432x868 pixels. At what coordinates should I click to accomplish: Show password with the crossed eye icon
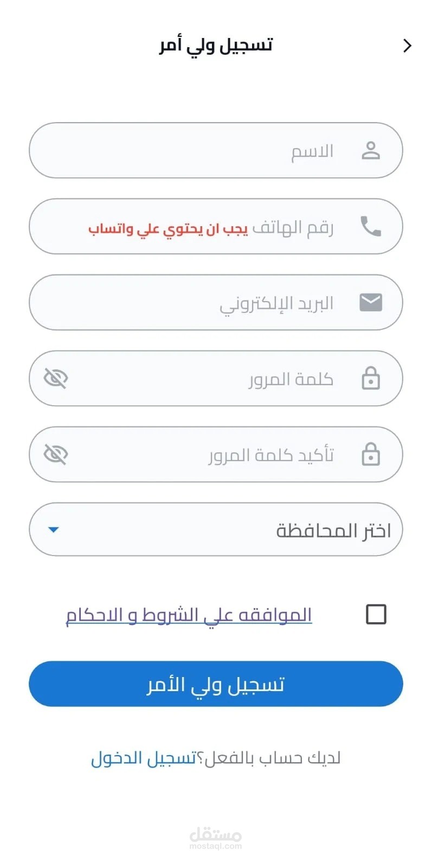pyautogui.click(x=55, y=378)
